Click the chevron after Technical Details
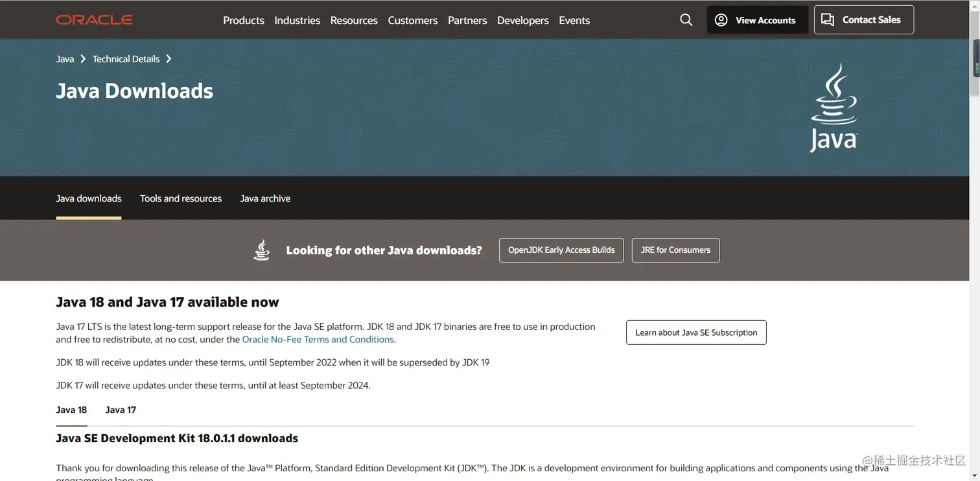The image size is (980, 481). (169, 59)
